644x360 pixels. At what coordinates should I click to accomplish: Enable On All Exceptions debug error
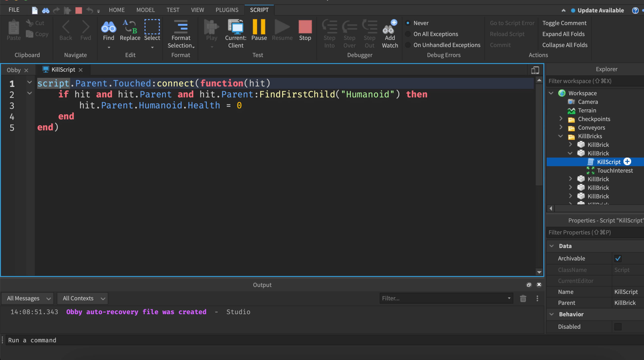[x=407, y=34]
